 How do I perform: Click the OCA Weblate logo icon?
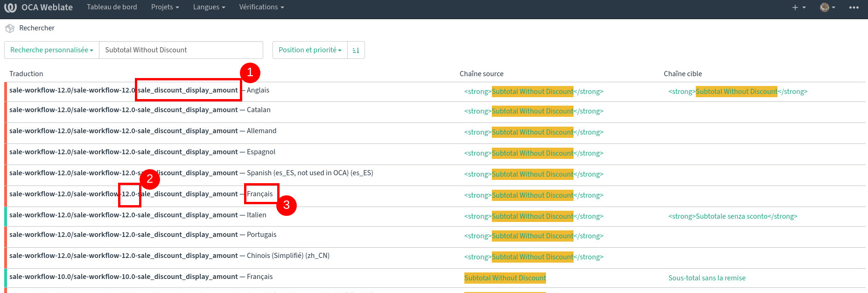(x=11, y=7)
